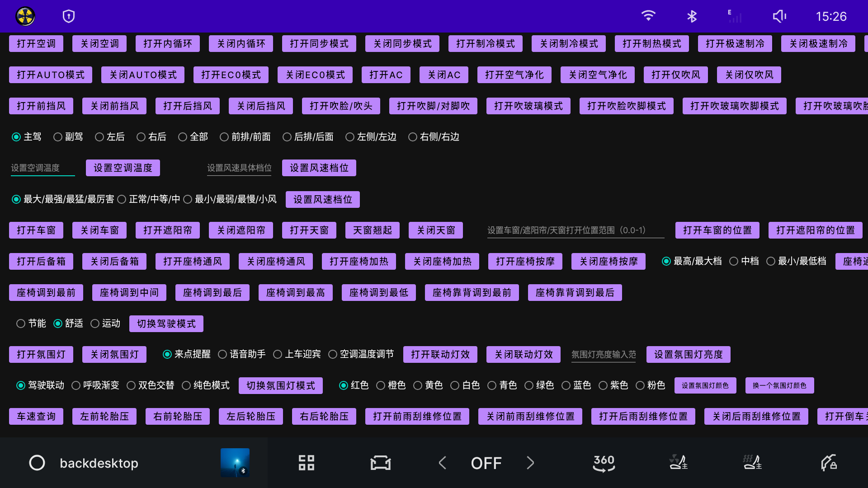The width and height of the screenshot is (868, 488).
Task: Select 蓝色 ambient light color option
Action: pos(566,385)
